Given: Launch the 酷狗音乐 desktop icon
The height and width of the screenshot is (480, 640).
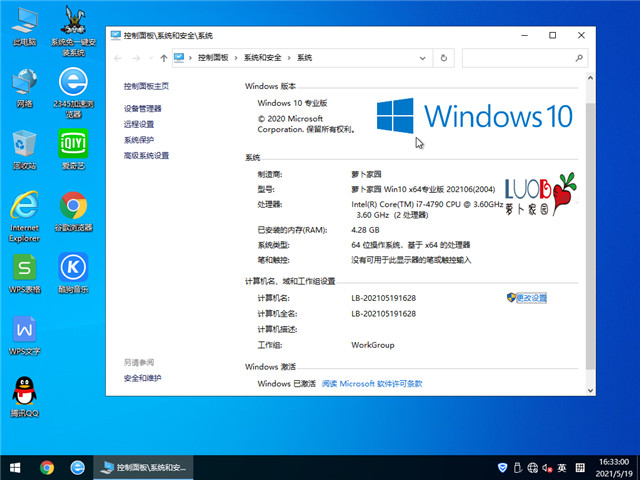Looking at the screenshot, I should point(73,273).
